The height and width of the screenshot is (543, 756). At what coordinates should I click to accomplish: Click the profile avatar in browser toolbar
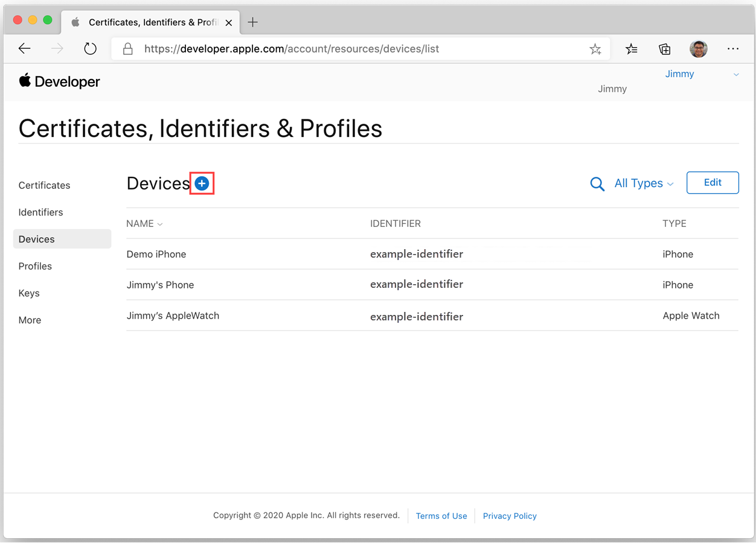pyautogui.click(x=699, y=49)
